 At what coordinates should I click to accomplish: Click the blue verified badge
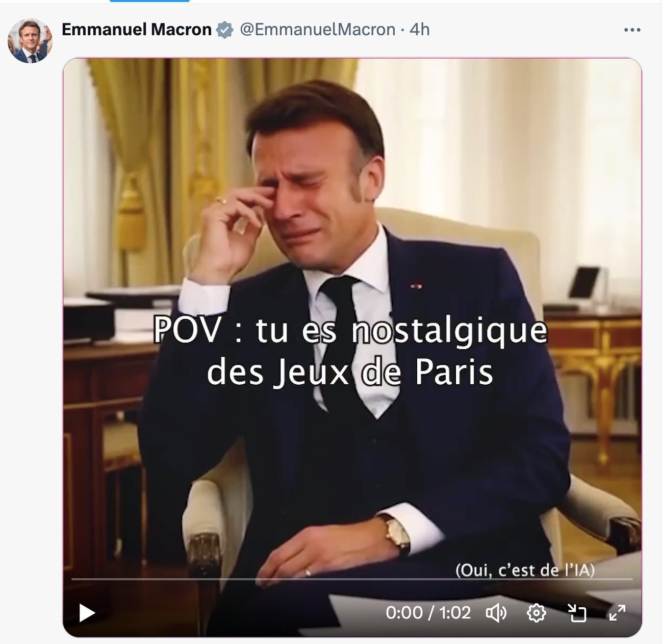point(224,30)
